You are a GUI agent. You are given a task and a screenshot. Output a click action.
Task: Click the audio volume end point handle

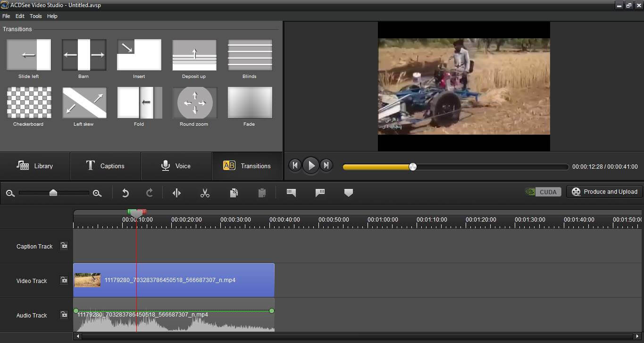[272, 311]
